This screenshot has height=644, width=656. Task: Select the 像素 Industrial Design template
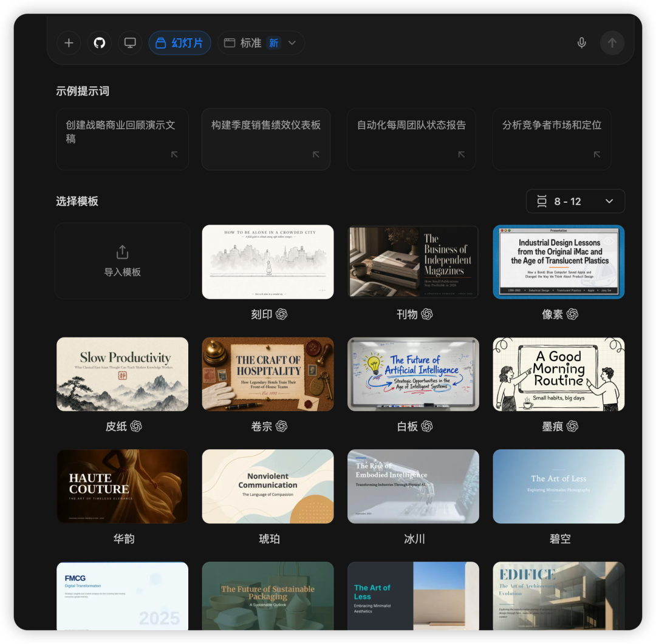pyautogui.click(x=559, y=262)
